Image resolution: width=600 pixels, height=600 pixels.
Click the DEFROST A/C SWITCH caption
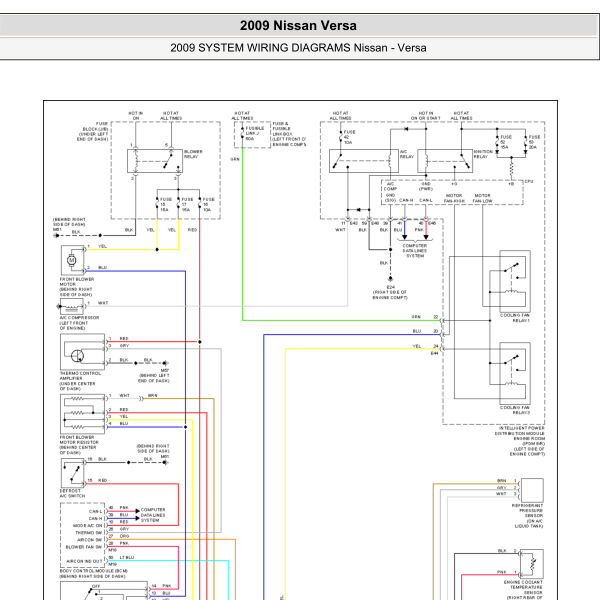point(72,493)
